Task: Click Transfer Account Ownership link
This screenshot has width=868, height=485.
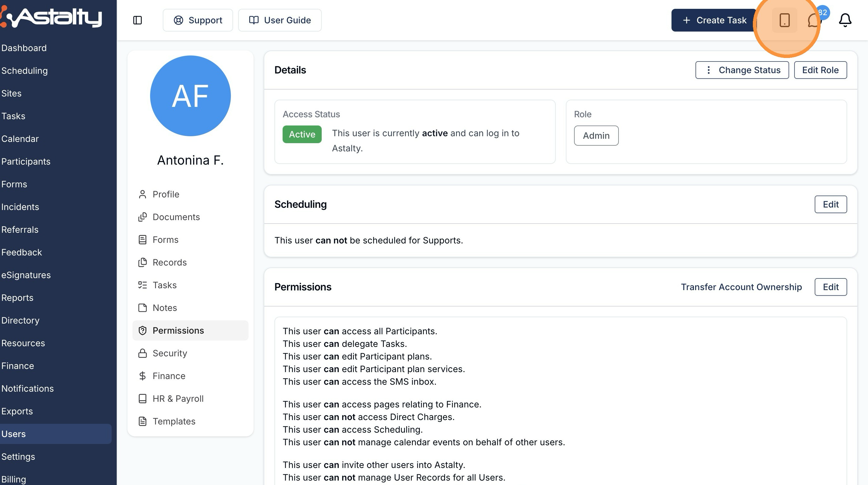Action: coord(741,287)
